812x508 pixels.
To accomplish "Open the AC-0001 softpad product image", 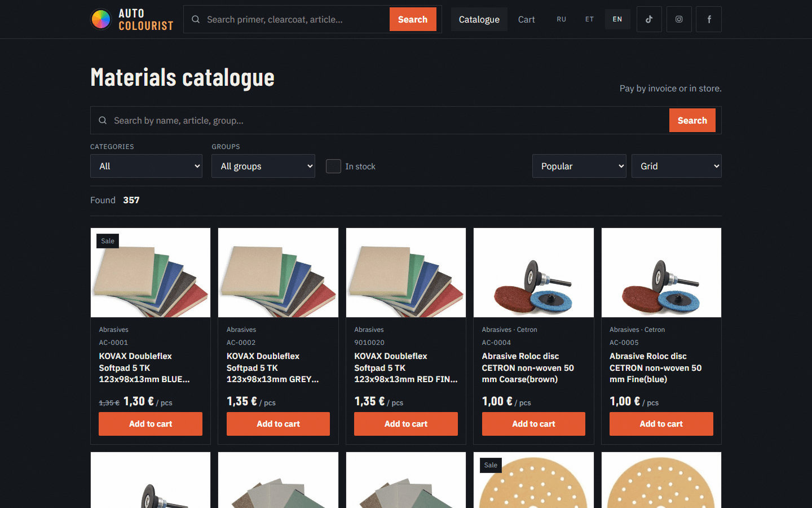I will tap(151, 273).
